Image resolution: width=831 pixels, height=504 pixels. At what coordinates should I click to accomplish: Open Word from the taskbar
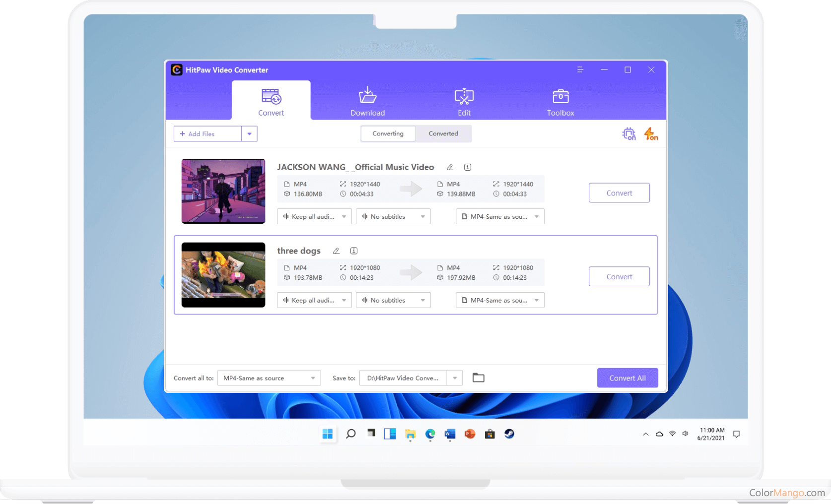click(x=450, y=434)
